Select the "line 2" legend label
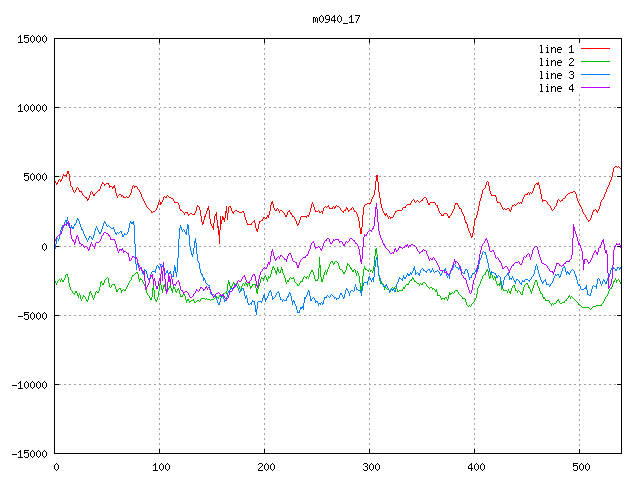Screen dimensions: 640x480 coord(556,62)
